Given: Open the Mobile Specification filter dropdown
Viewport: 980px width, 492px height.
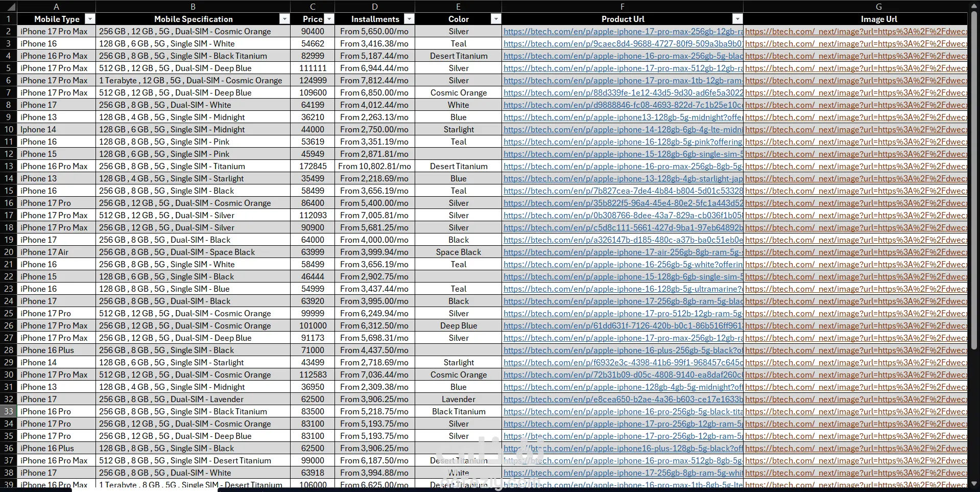Looking at the screenshot, I should [284, 19].
